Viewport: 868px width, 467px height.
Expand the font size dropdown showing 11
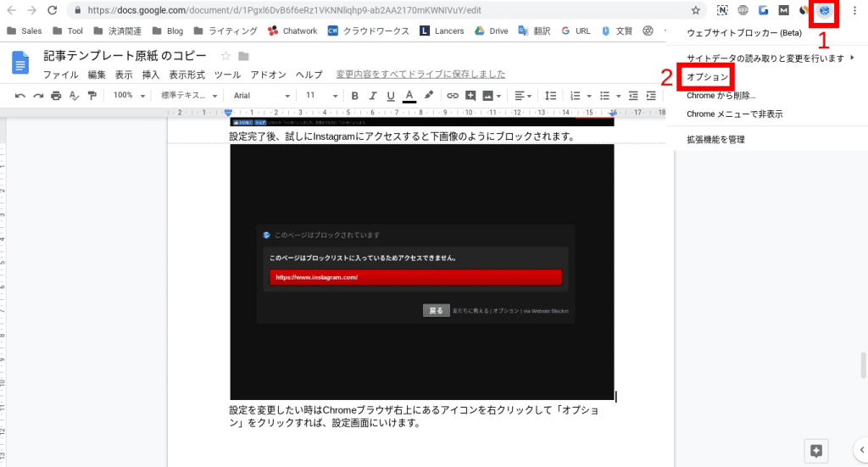coord(320,96)
